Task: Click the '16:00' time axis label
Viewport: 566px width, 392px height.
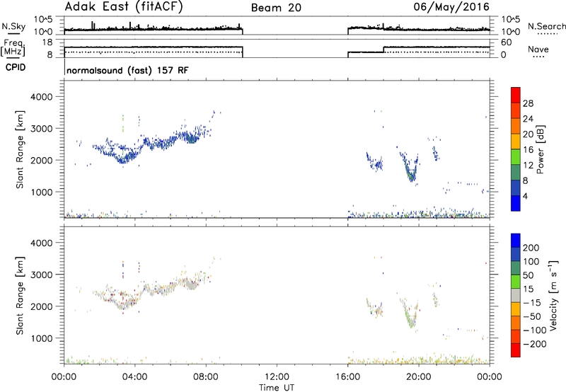Action: (347, 377)
